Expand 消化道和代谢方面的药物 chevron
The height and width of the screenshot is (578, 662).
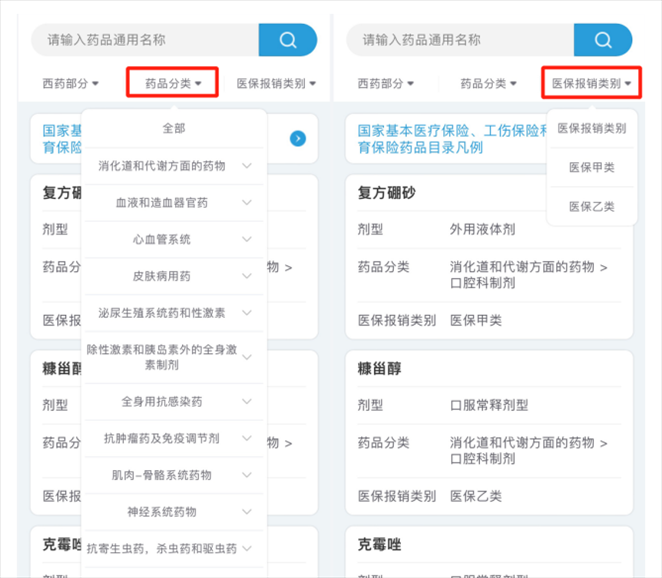(247, 165)
